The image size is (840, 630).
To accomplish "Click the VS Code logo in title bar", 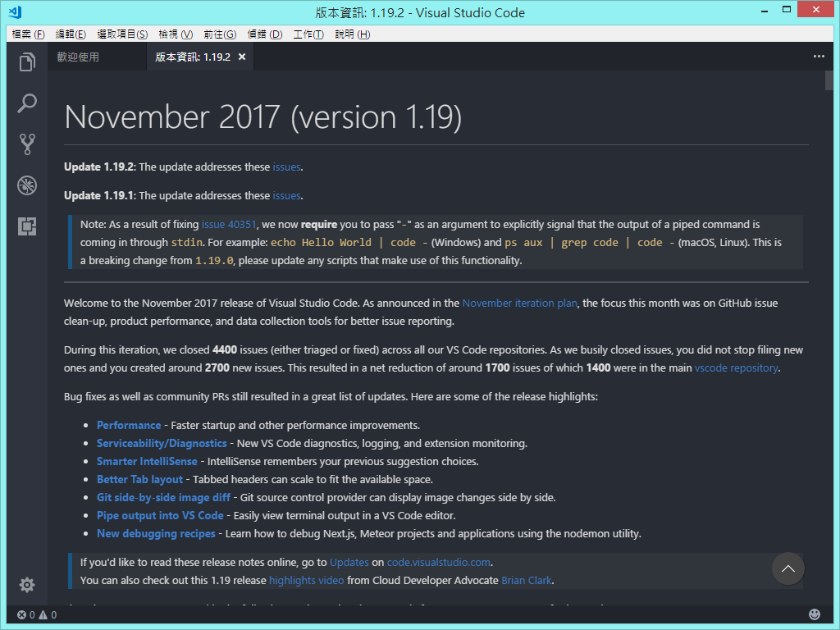I will click(x=15, y=12).
